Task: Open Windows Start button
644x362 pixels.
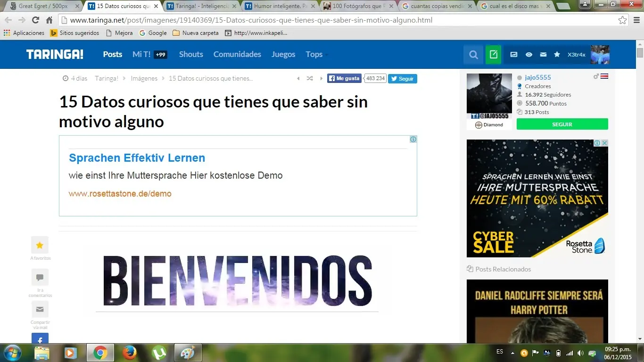Action: 12,353
